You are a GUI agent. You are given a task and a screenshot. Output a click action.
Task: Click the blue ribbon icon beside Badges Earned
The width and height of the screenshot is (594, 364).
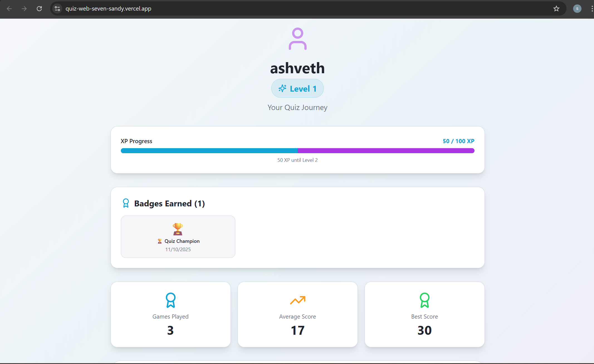click(126, 203)
